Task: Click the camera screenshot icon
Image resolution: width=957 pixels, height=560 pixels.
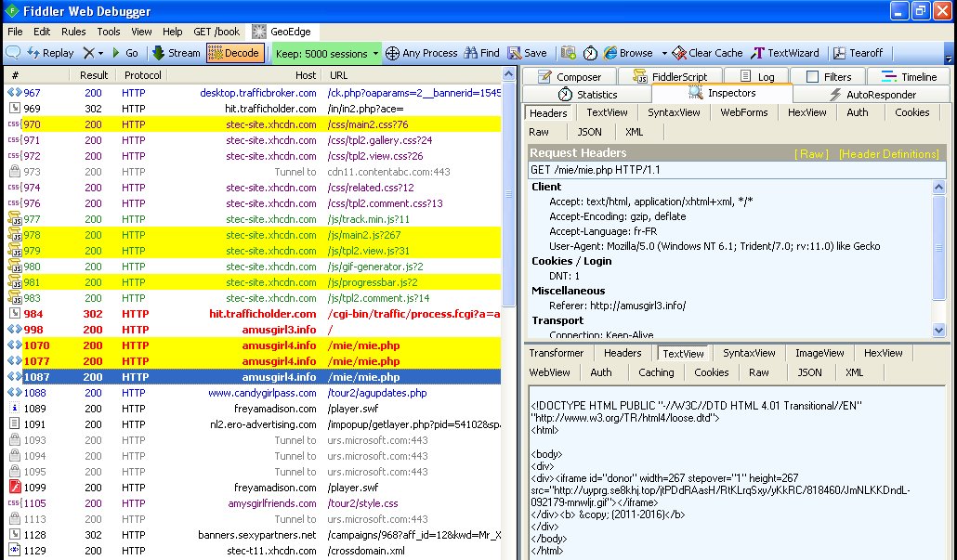Action: point(569,53)
